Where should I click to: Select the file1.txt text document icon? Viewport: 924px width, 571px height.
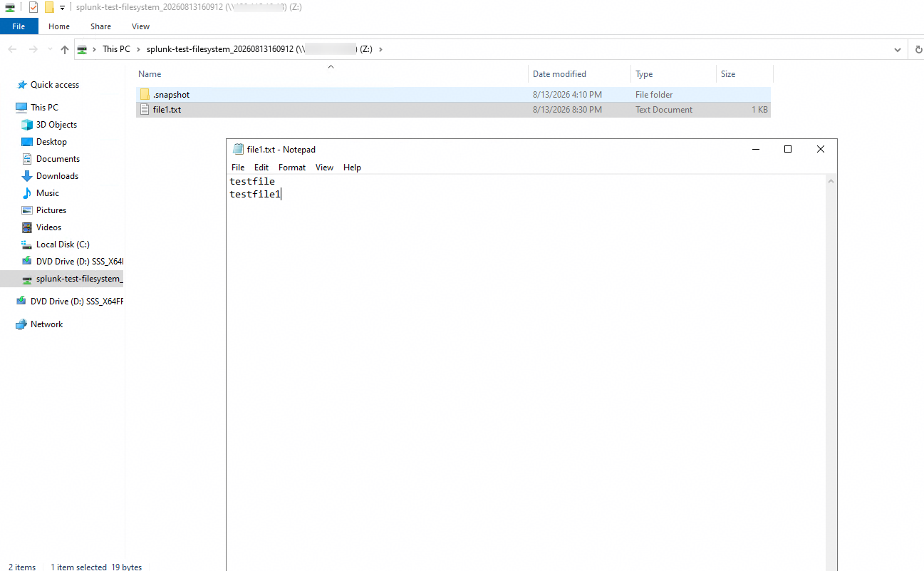(x=145, y=110)
